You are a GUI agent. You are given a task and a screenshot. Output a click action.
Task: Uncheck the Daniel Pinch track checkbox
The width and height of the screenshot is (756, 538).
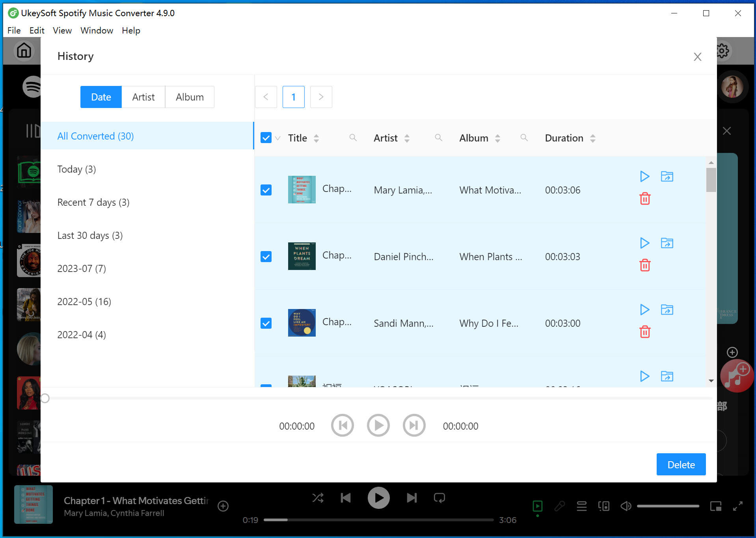[x=266, y=257]
